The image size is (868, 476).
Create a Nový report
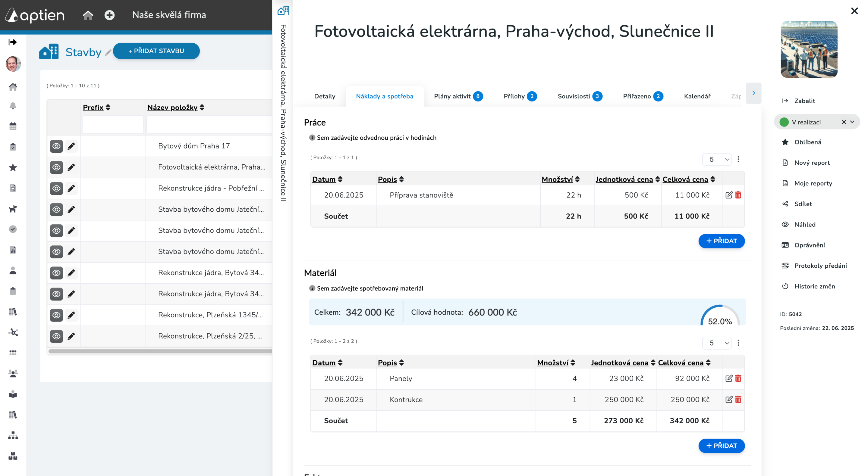806,163
